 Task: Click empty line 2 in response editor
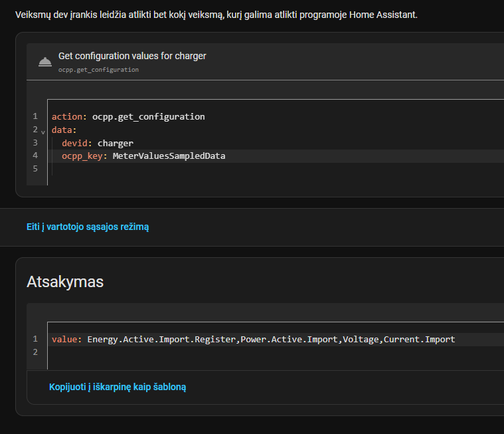coord(199,352)
